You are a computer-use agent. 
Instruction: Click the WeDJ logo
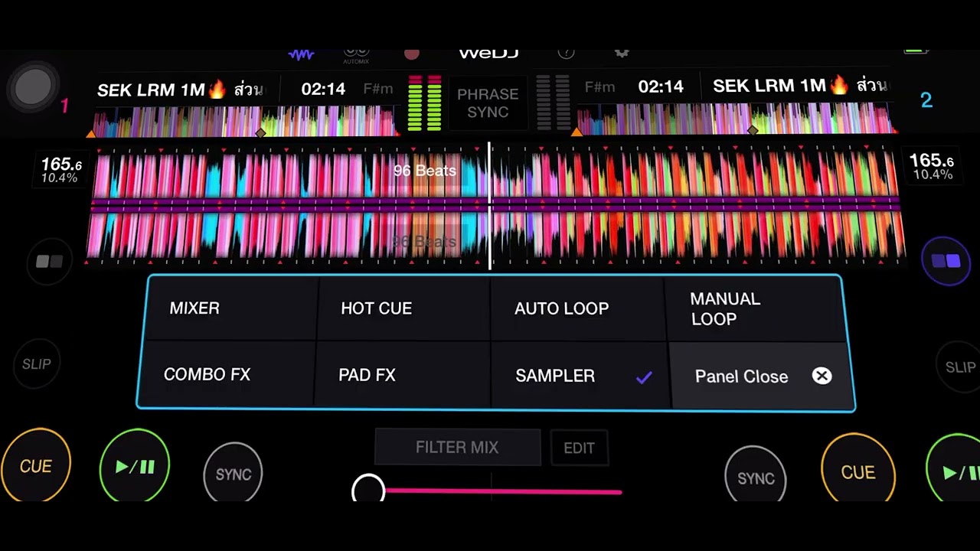point(488,54)
